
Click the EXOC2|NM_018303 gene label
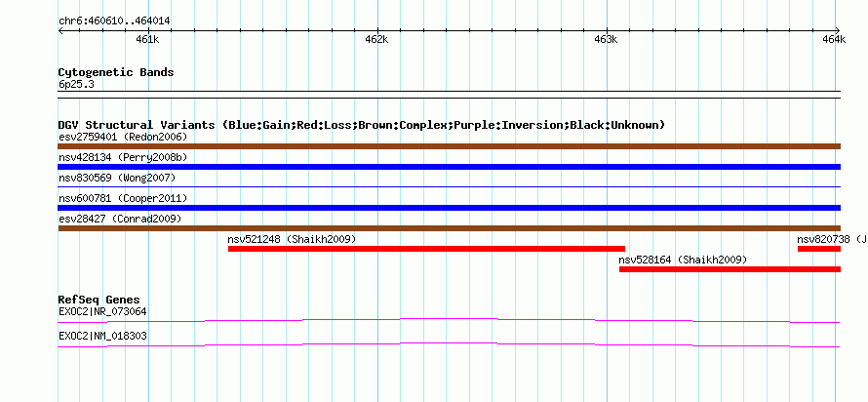[x=102, y=336]
